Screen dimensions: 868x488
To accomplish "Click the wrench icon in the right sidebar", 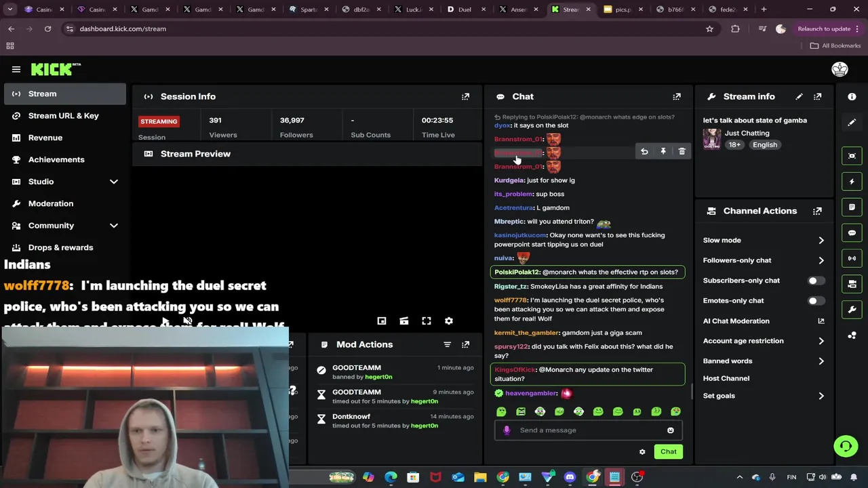I will coord(852,310).
